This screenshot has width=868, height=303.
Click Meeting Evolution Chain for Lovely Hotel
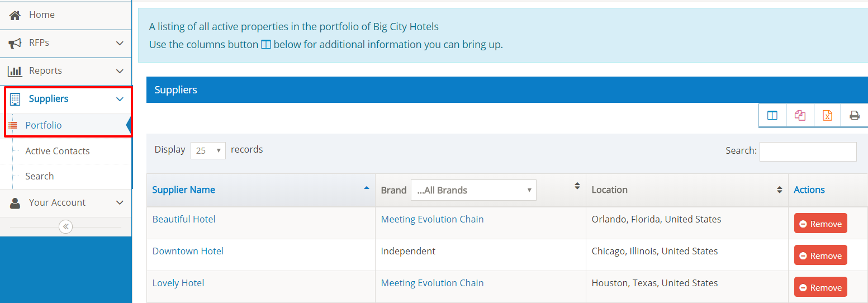[x=432, y=283]
